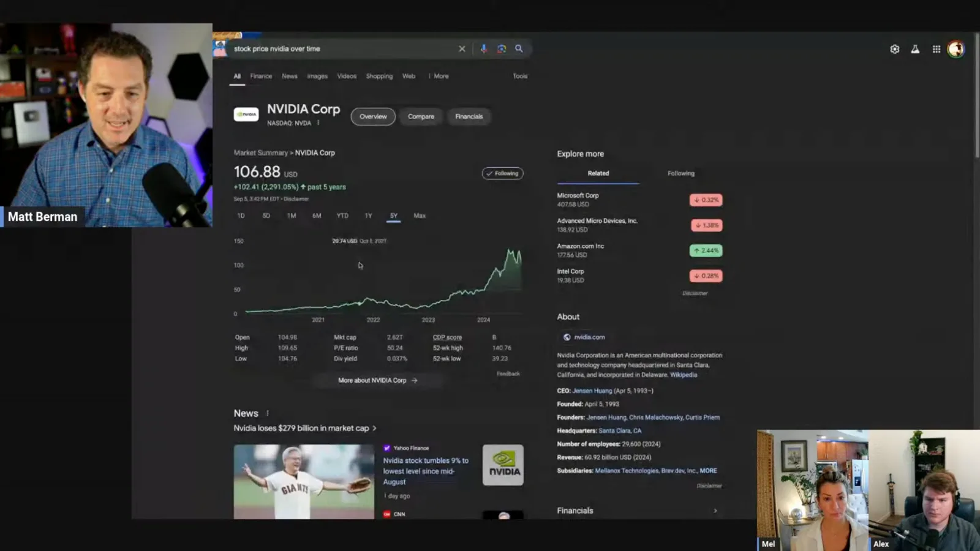The image size is (980, 551).
Task: Open the Tools options
Action: [520, 77]
